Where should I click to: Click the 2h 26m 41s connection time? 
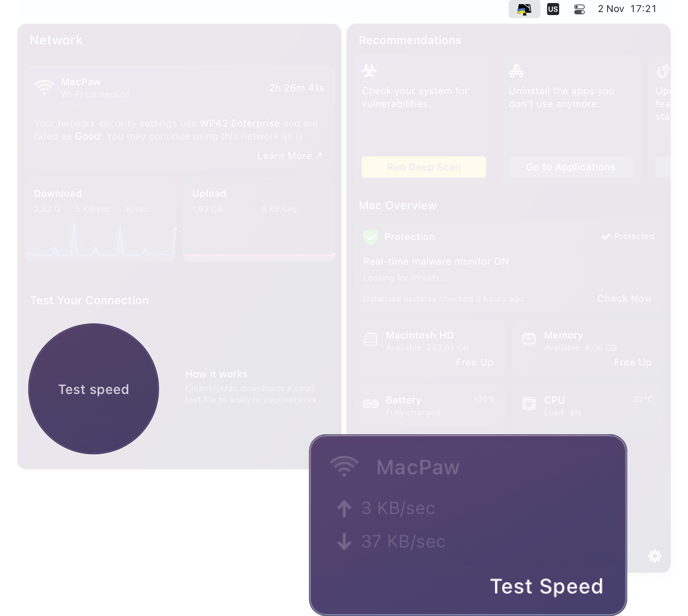pyautogui.click(x=297, y=88)
